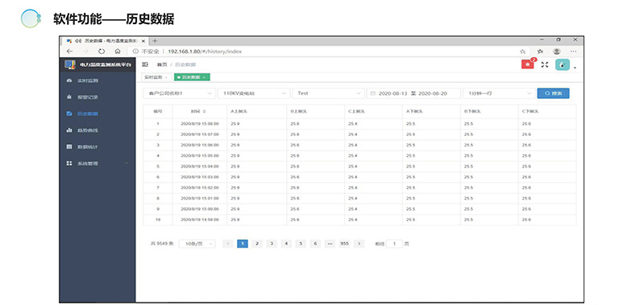Open the Test device dropdown
Screen dimensions: 644x305
point(328,93)
